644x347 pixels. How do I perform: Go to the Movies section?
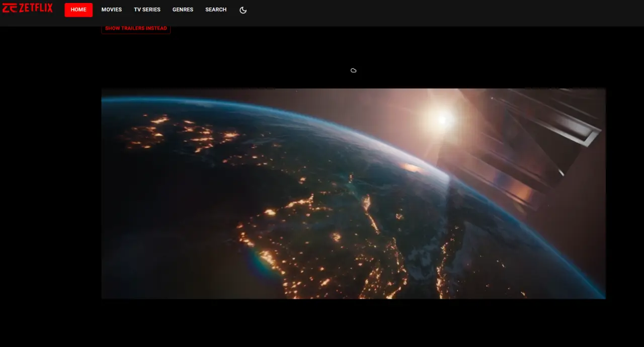click(x=112, y=10)
